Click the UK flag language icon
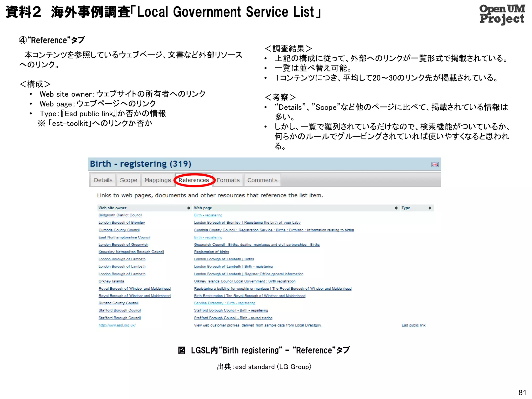Viewport: 532px width, 399px height. [435, 164]
